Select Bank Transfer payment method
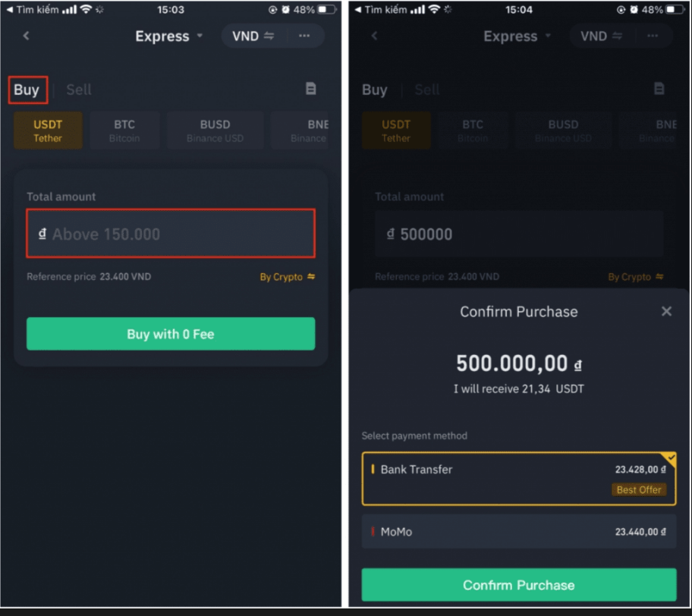The height and width of the screenshot is (616, 692). (x=519, y=479)
